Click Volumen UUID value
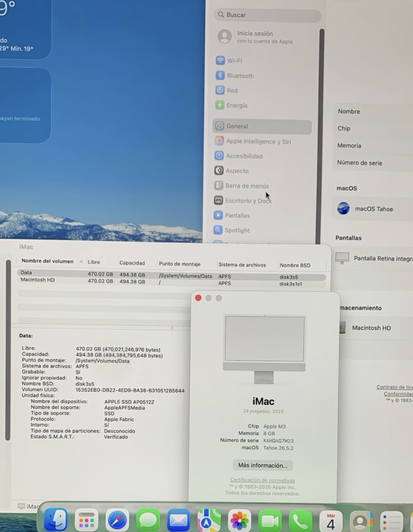Image resolution: width=413 pixels, height=532 pixels. click(x=130, y=391)
